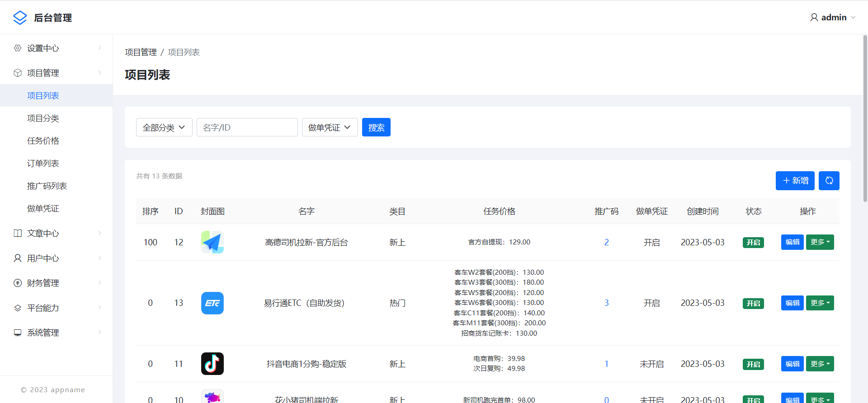Click the 名字/ID search input field
Image resolution: width=868 pixels, height=403 pixels.
247,127
